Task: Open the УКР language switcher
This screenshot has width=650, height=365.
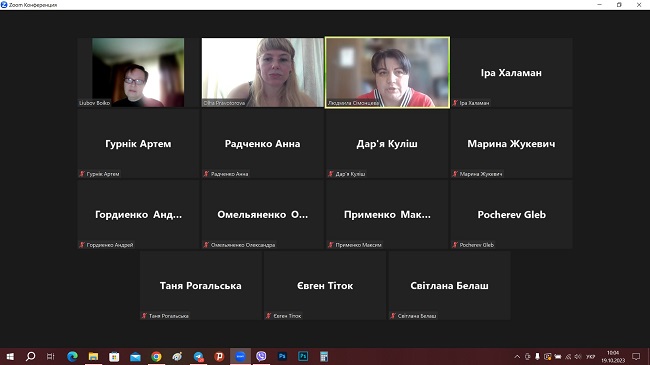Action: [591, 356]
